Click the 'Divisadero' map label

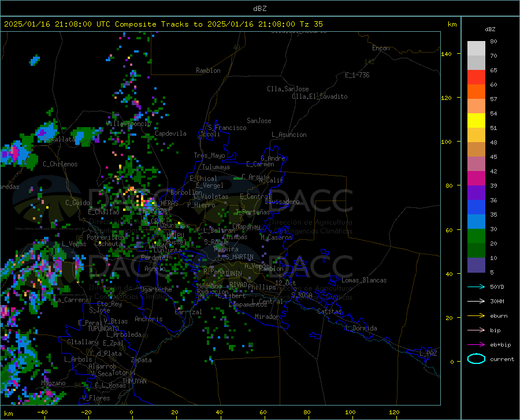282,202
